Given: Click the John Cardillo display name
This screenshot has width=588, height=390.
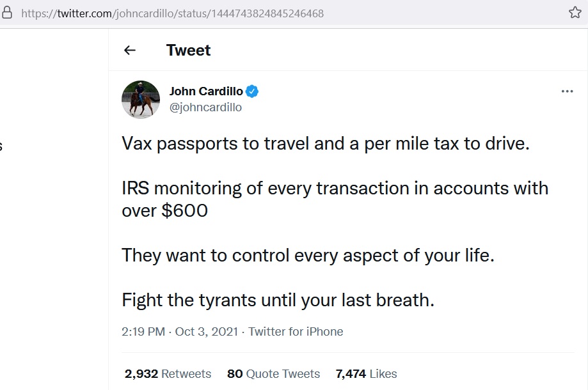Looking at the screenshot, I should pos(206,91).
